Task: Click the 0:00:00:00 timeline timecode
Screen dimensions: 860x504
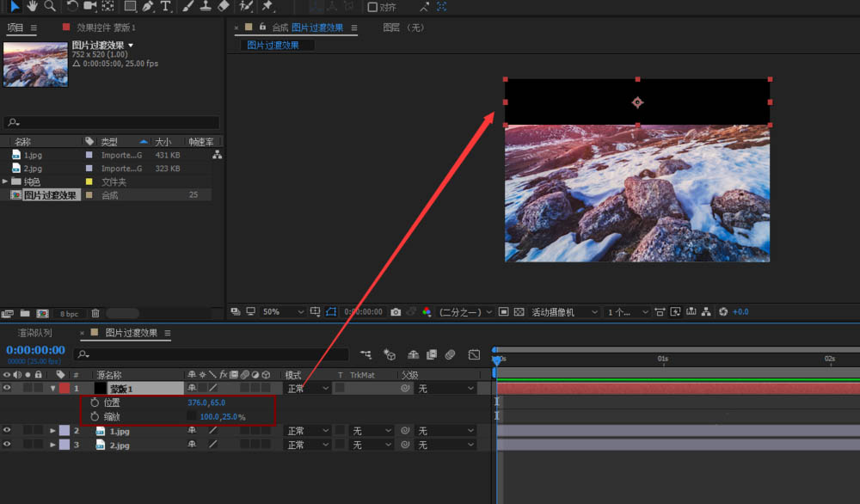Action: click(35, 350)
